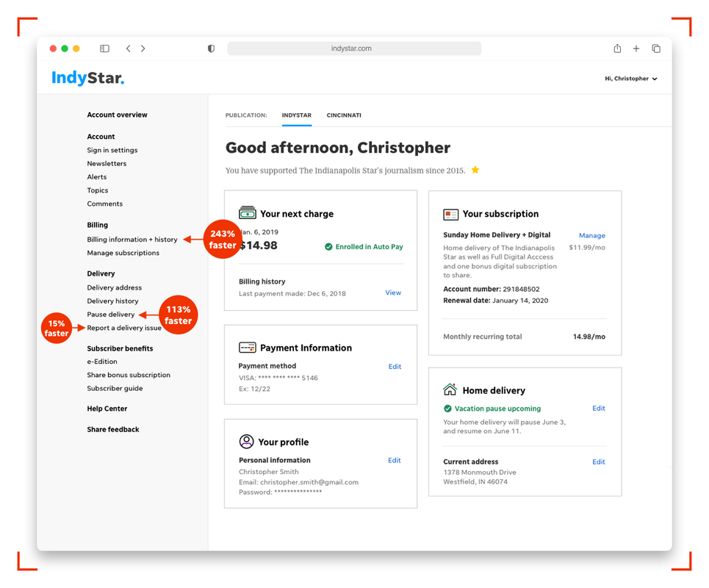Edit personal information in Your profile
Screen dimensions: 709x588
[x=395, y=461]
